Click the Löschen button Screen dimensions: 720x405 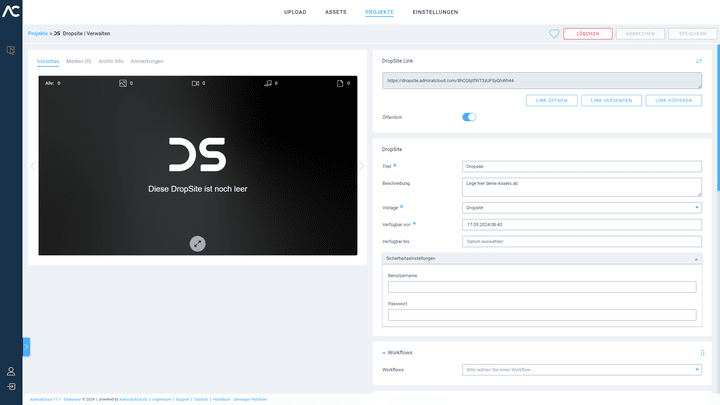coord(587,34)
